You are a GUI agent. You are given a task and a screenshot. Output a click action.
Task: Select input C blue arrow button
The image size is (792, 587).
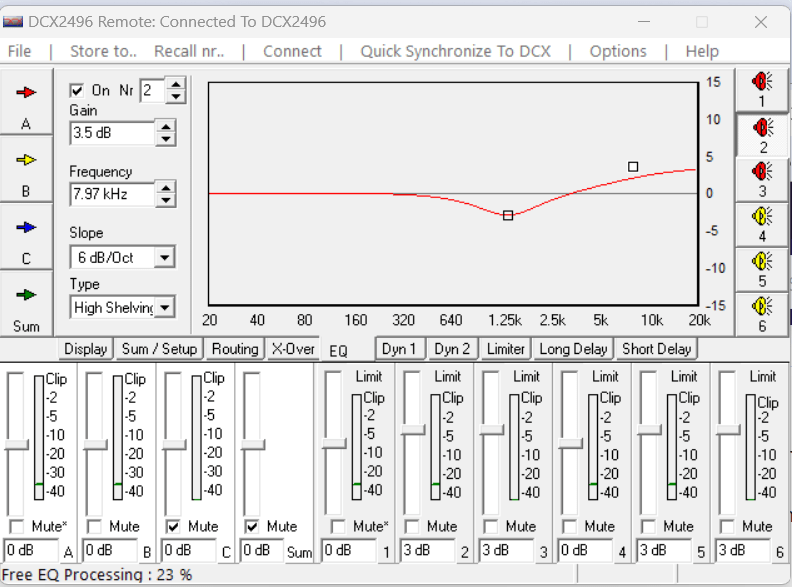(26, 236)
